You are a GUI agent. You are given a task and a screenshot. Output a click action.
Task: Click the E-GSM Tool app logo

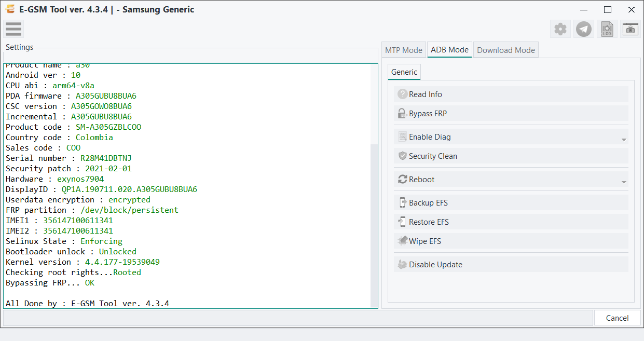tap(9, 9)
